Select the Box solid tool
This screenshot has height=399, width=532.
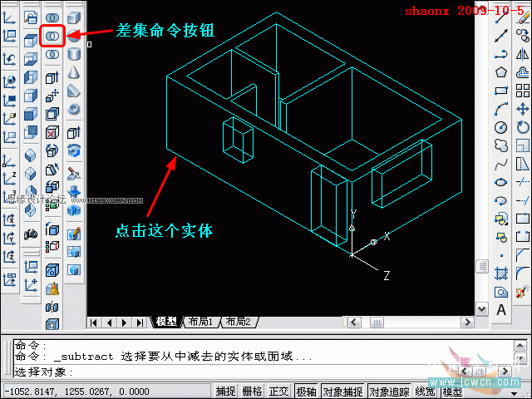pyautogui.click(x=73, y=17)
